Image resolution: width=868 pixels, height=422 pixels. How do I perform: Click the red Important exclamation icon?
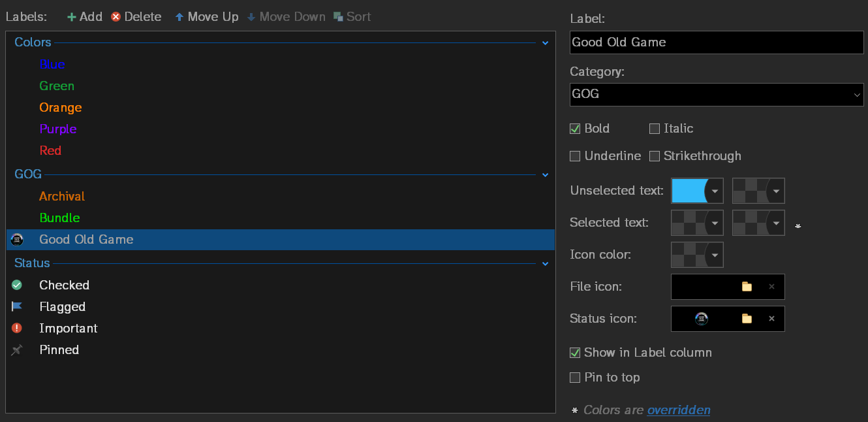(x=17, y=328)
